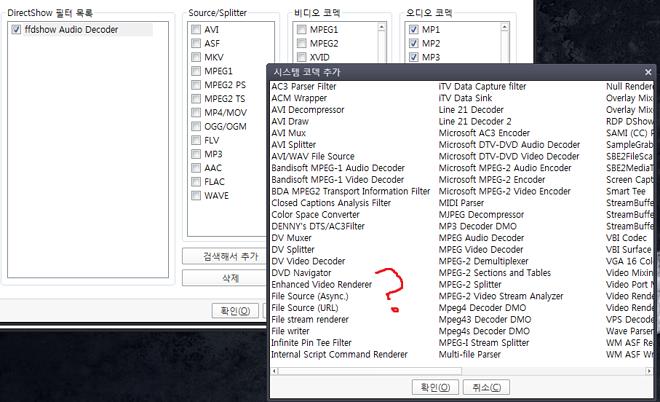Click the horizontal scrollbar thumb in codec list
Viewport: 660px width, 402px height.
[x=370, y=371]
